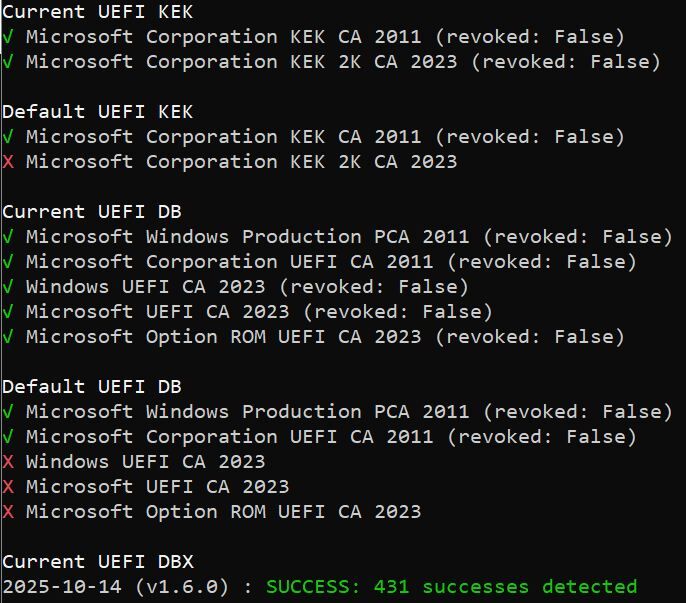Viewport: 686px width, 603px height.
Task: Click the green check beside Current DB Option ROM UEFI CA 2023
Action: point(8,337)
